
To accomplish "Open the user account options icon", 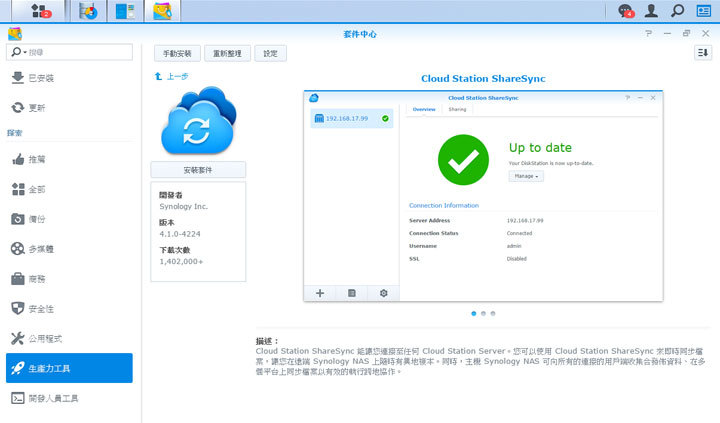I will [x=651, y=11].
